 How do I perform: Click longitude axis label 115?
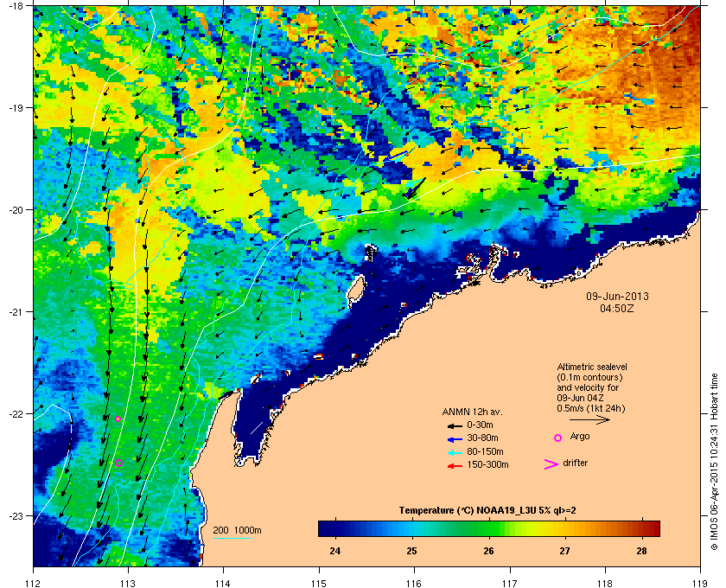[319, 583]
